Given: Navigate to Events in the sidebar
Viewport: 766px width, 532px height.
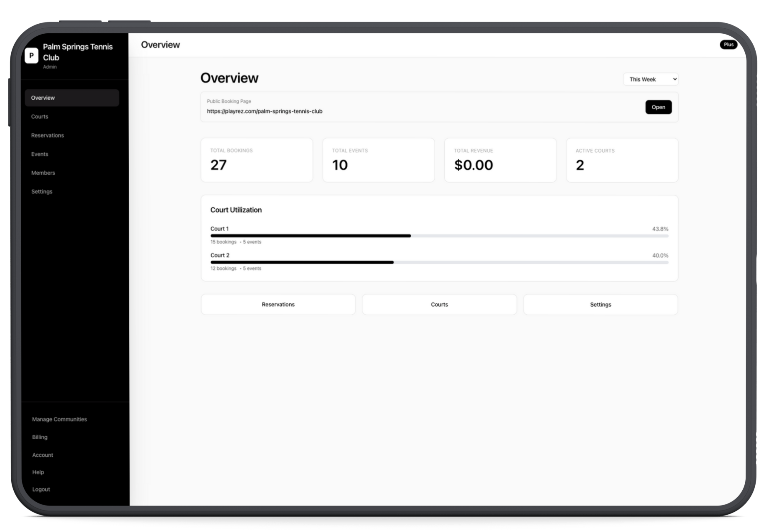Looking at the screenshot, I should (40, 154).
